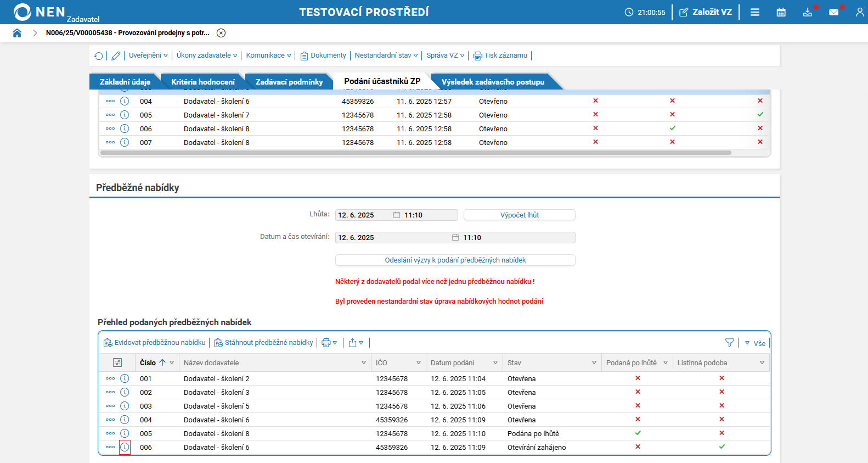The width and height of the screenshot is (868, 463).
Task: Click Podaná po lhůtě checkmark for offer 005
Action: tap(638, 433)
